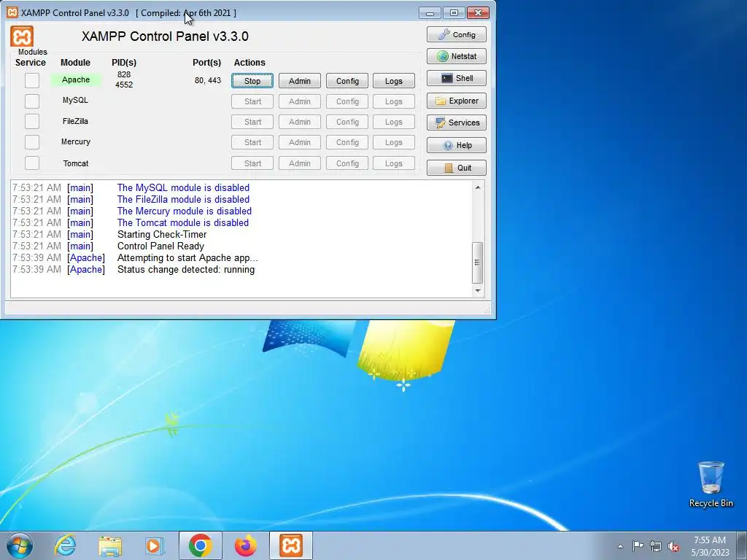Start the Mercury module
747x560 pixels.
click(x=252, y=142)
